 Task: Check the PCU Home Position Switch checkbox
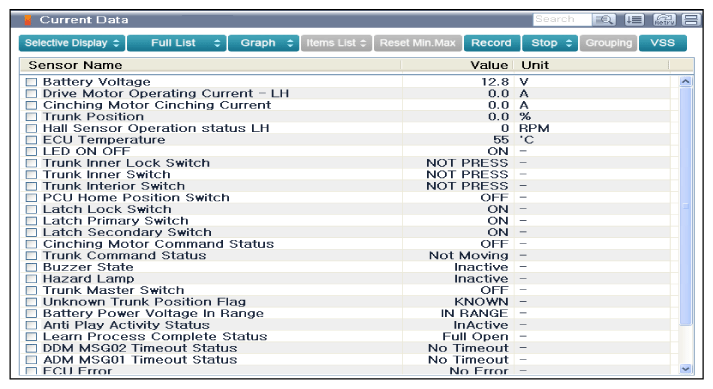point(31,198)
